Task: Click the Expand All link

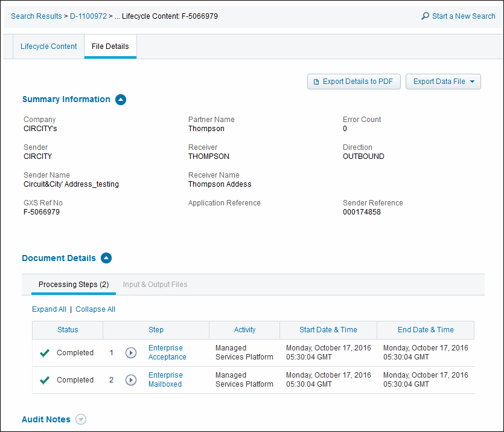Action: pos(49,309)
